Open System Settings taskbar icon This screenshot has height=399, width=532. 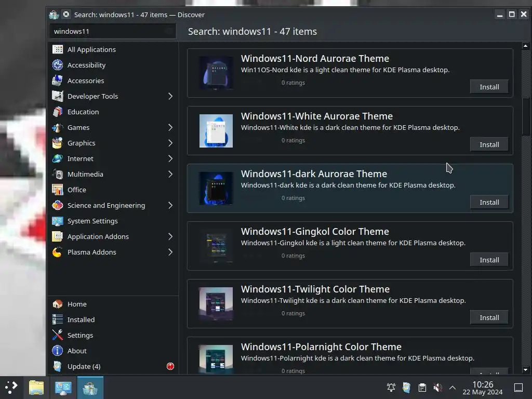63,388
